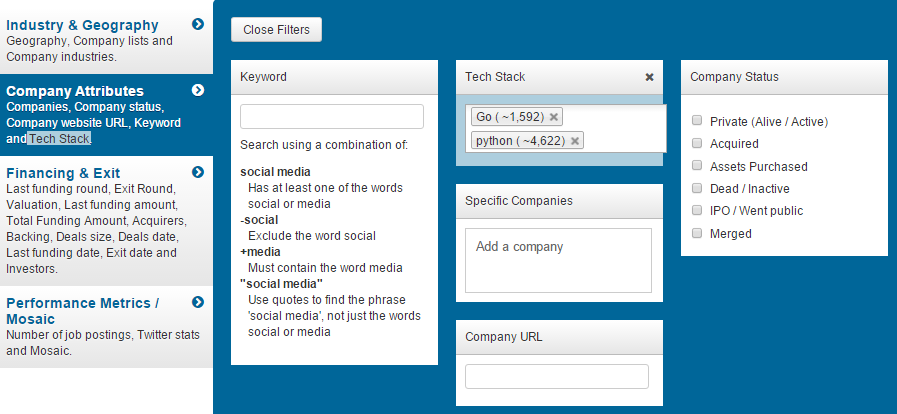
Task: Open Performance Metrics / Mosaic arrow icon
Action: 198,302
